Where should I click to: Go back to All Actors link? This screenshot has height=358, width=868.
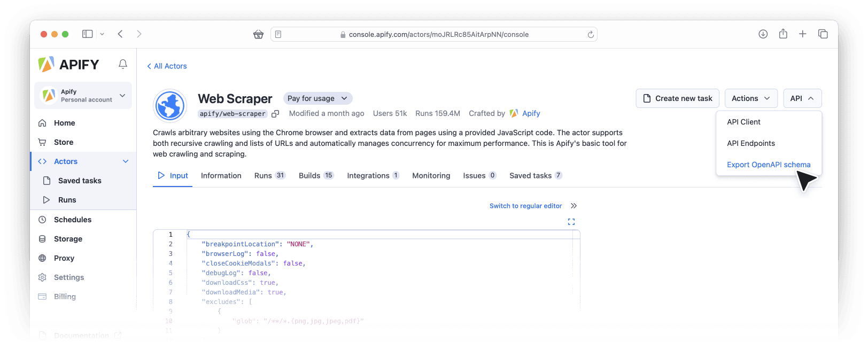coord(167,66)
